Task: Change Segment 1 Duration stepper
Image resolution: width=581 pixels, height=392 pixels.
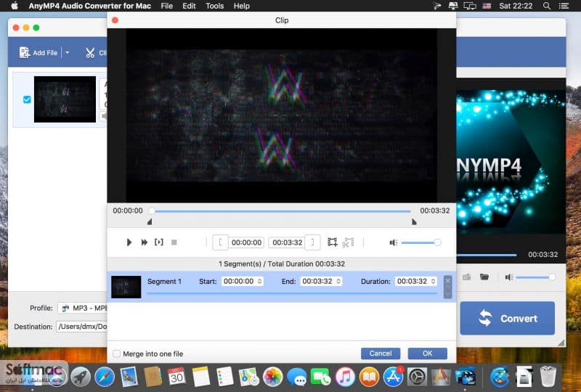Action: click(433, 281)
